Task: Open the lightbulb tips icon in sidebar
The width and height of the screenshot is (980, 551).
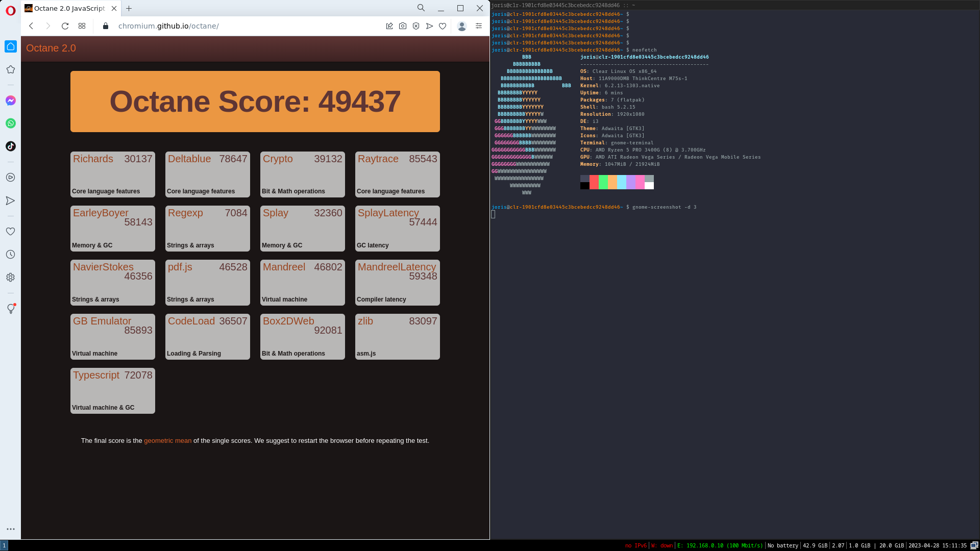Action: pyautogui.click(x=10, y=309)
